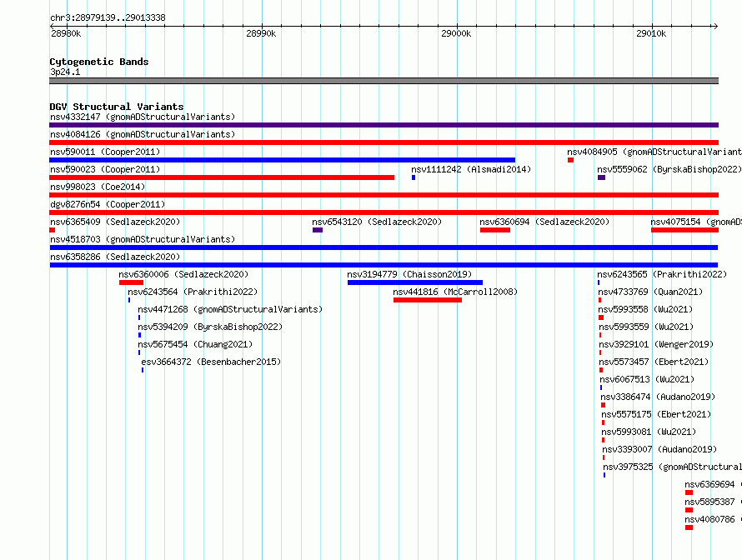This screenshot has width=742, height=560.
Task: Click the red bar under nsv6360006
Action: 131,282
